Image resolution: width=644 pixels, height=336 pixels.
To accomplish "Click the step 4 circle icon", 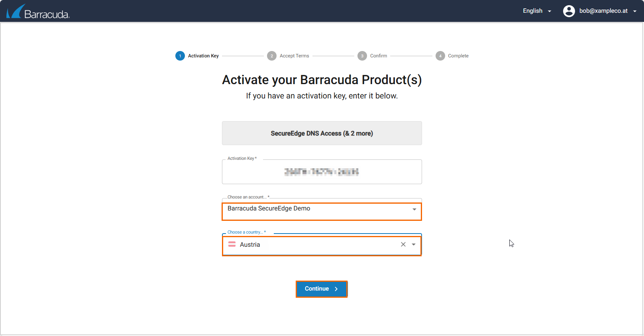I will [x=440, y=56].
